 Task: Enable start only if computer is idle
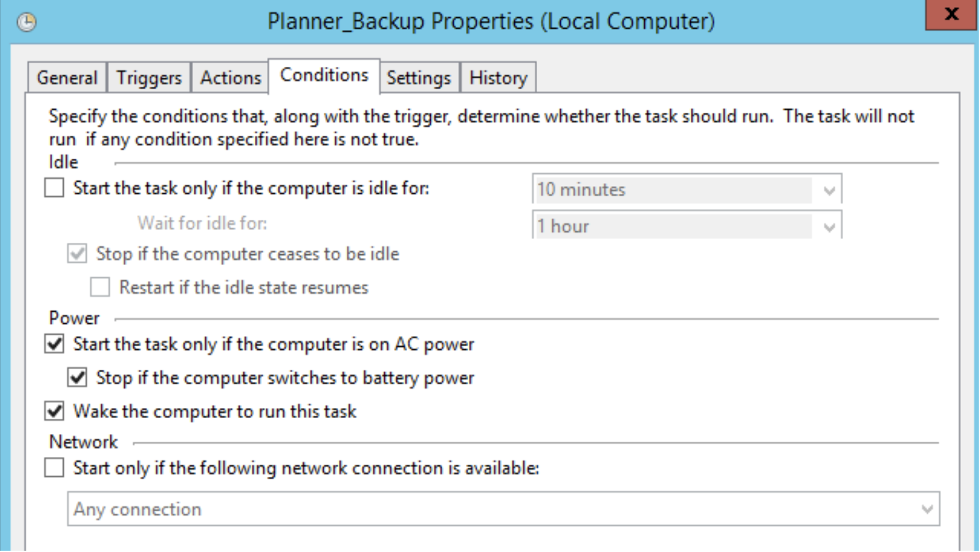[54, 188]
